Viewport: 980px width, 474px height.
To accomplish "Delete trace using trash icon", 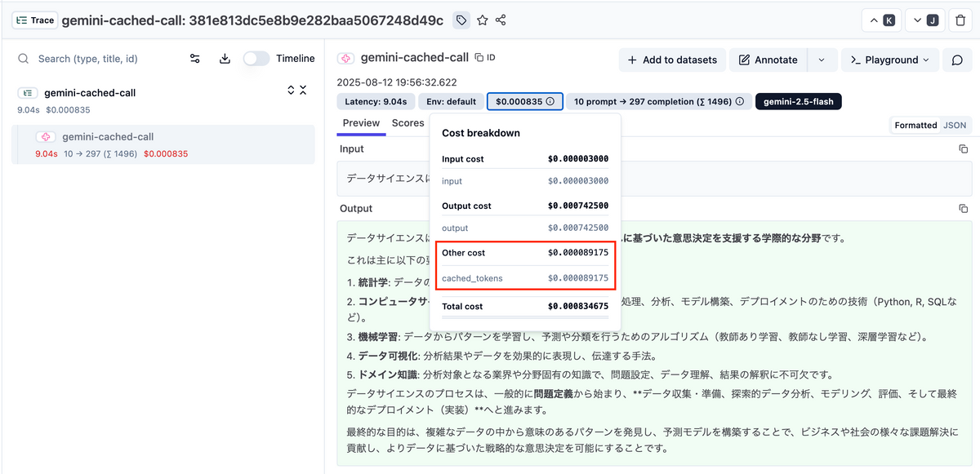I will (960, 20).
